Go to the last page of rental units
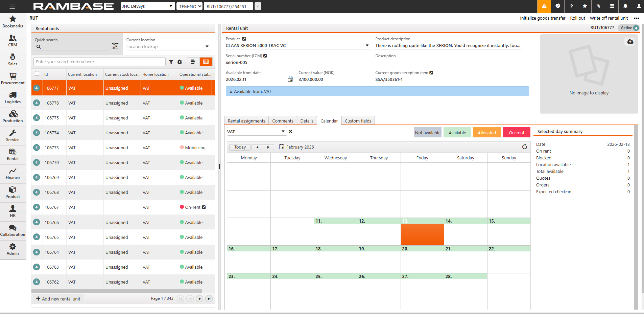This screenshot has height=314, width=644. [x=209, y=298]
